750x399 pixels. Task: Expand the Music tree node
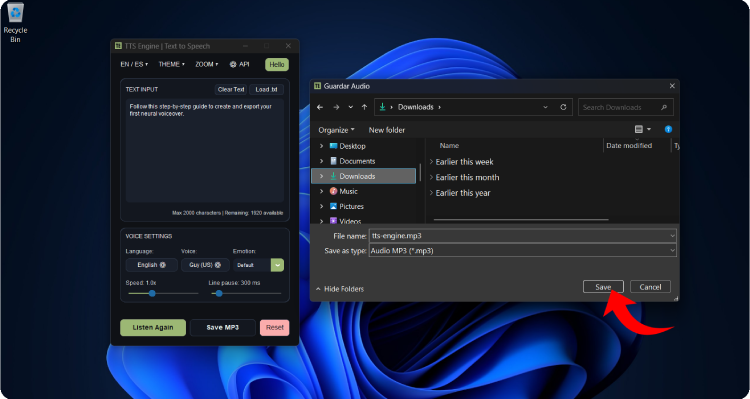tap(321, 191)
